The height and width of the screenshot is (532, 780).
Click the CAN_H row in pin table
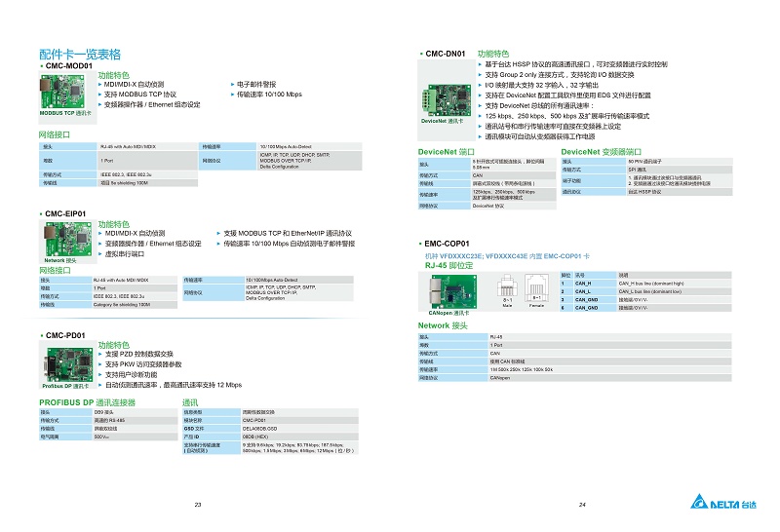[634, 284]
